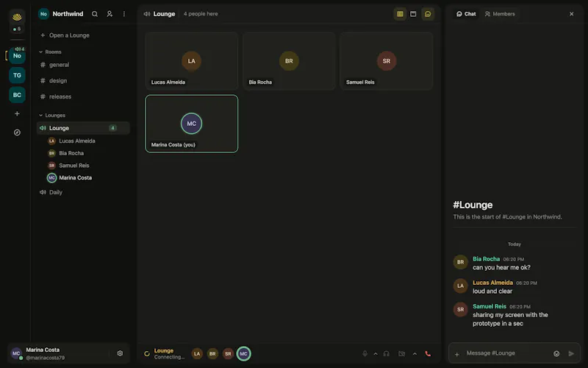Open the home logo icon in server rail
588x368 pixels.
click(x=17, y=17)
